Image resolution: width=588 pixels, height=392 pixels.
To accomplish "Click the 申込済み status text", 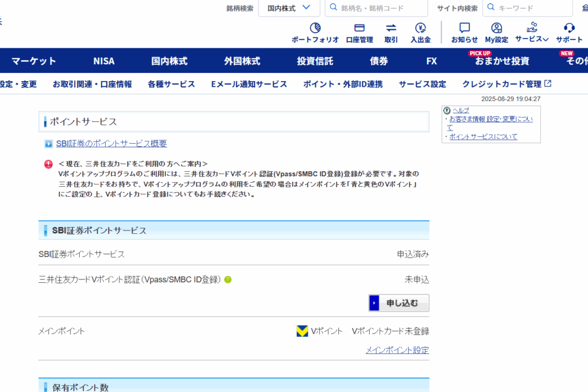I will tap(413, 254).
